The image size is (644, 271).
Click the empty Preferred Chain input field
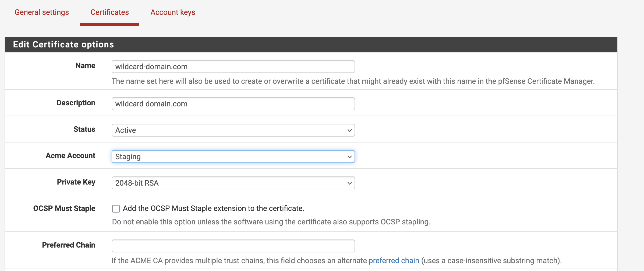233,246
